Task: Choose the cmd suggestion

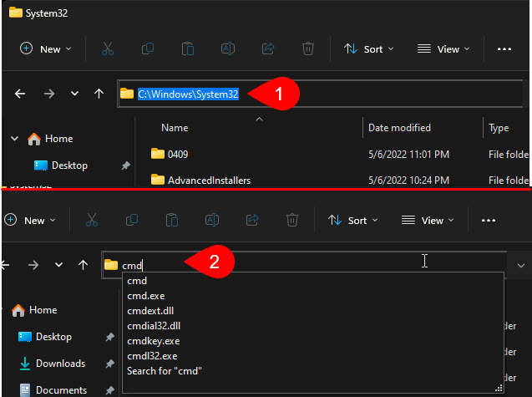Action: point(314,281)
